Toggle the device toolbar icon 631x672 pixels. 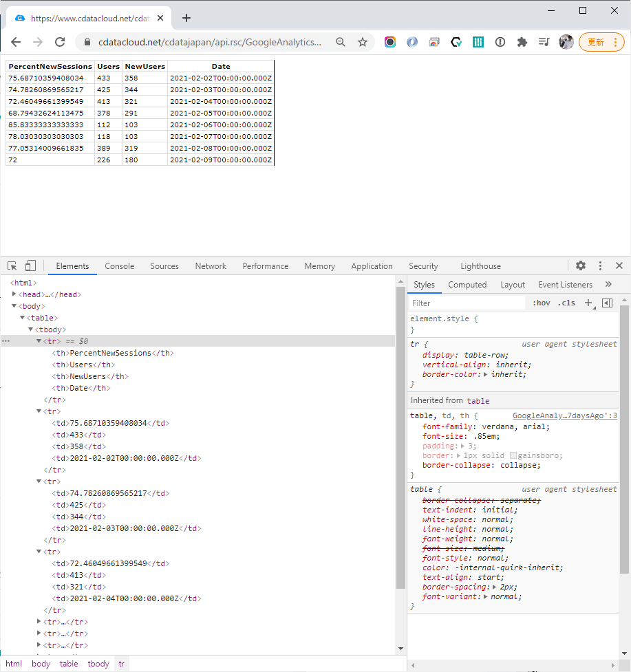pos(30,266)
